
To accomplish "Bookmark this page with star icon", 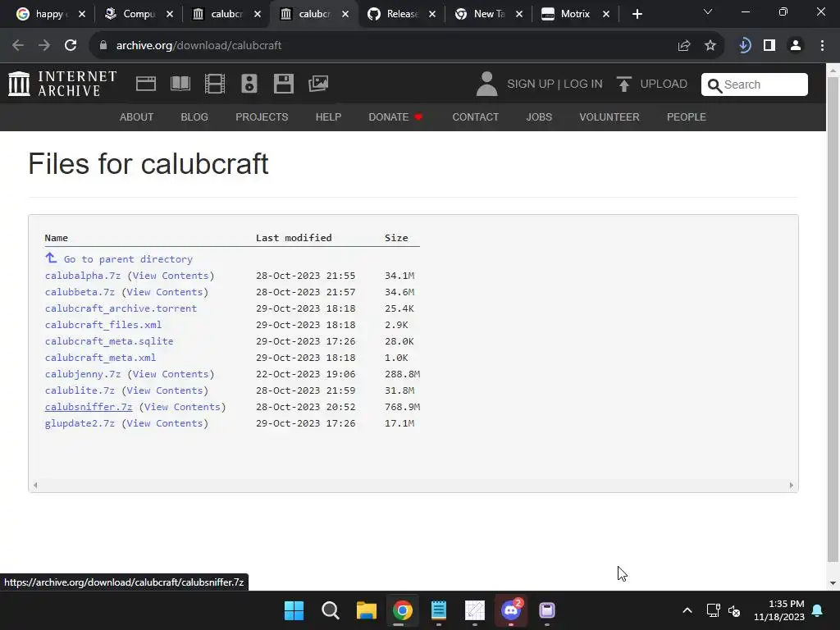I will (x=710, y=46).
